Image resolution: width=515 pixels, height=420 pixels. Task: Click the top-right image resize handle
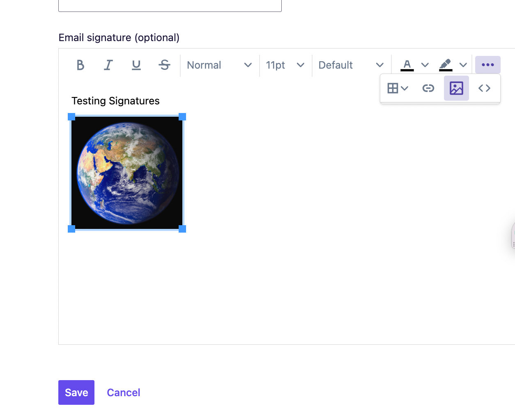pyautogui.click(x=182, y=117)
